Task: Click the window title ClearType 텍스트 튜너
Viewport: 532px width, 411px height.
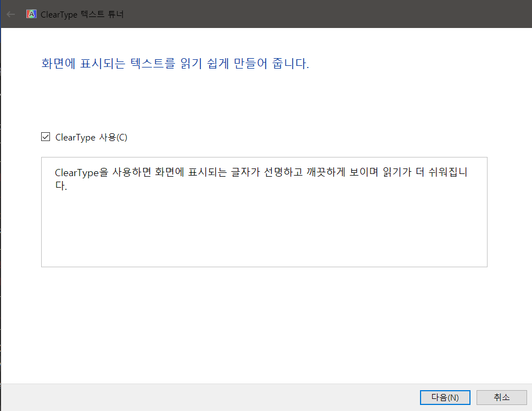Action: [82, 14]
